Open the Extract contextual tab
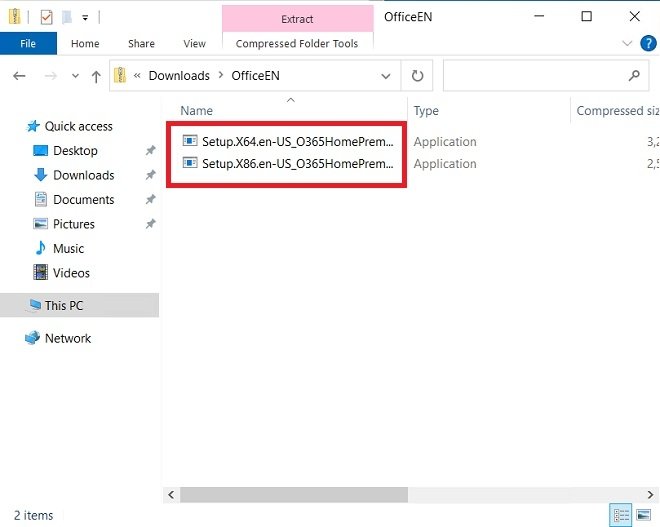This screenshot has width=660, height=527. [x=297, y=19]
